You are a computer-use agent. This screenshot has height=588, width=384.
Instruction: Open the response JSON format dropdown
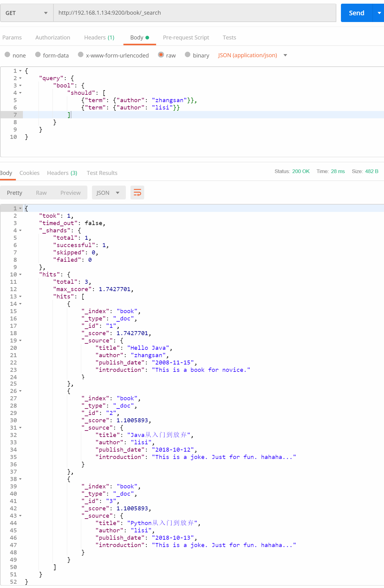(x=108, y=193)
